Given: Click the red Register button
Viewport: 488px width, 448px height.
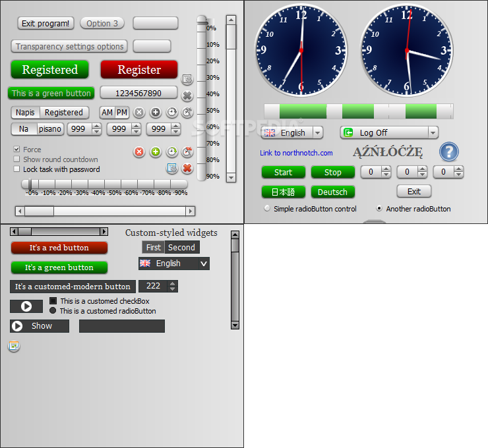Looking at the screenshot, I should click(139, 69).
